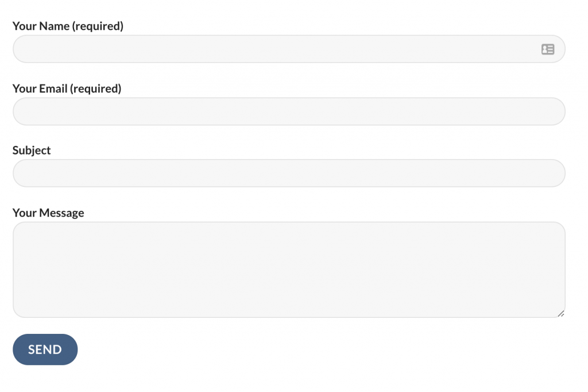Click the blue SEND pill button

[45, 349]
